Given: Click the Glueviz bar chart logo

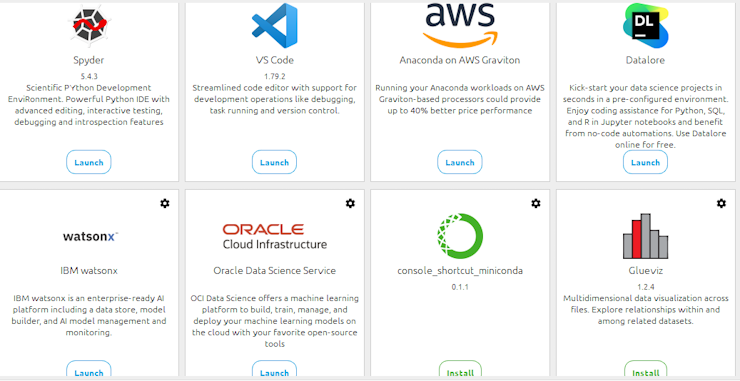Looking at the screenshot, I should pyautogui.click(x=646, y=236).
